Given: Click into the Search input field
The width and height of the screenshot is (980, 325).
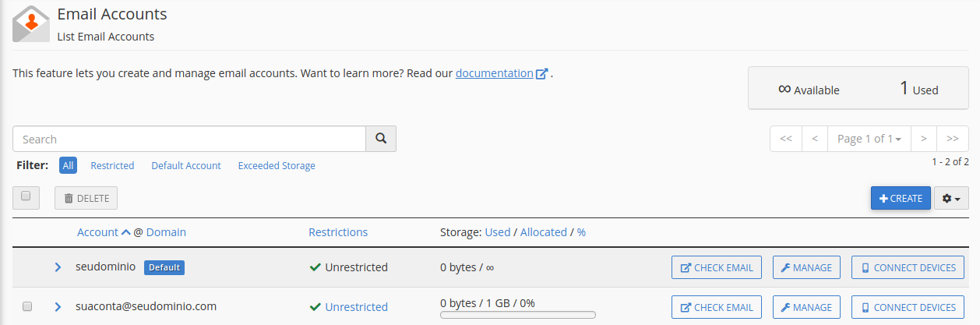Looking at the screenshot, I should point(189,139).
